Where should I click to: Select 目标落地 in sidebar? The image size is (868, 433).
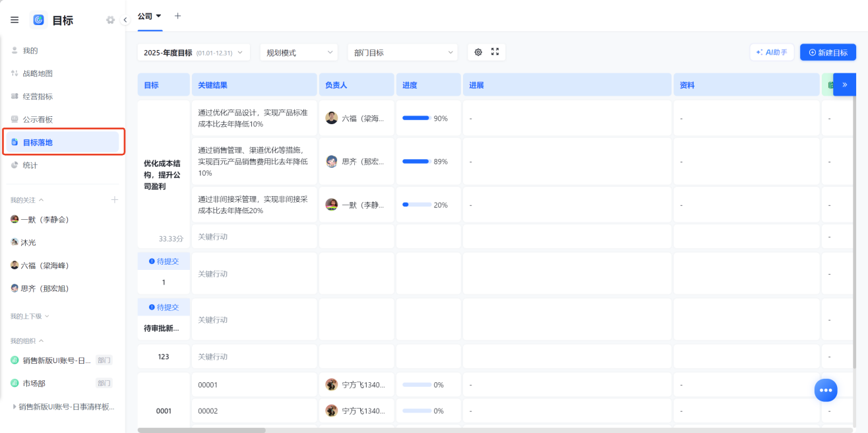pyautogui.click(x=63, y=142)
